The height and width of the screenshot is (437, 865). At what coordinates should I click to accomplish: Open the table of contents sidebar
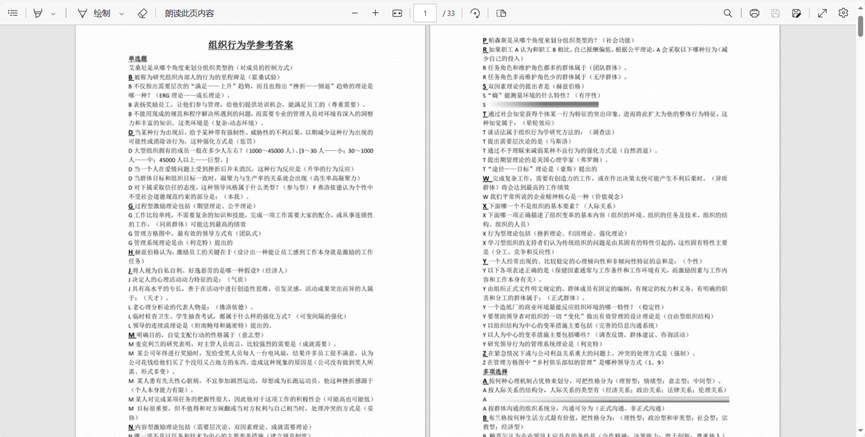[x=11, y=14]
